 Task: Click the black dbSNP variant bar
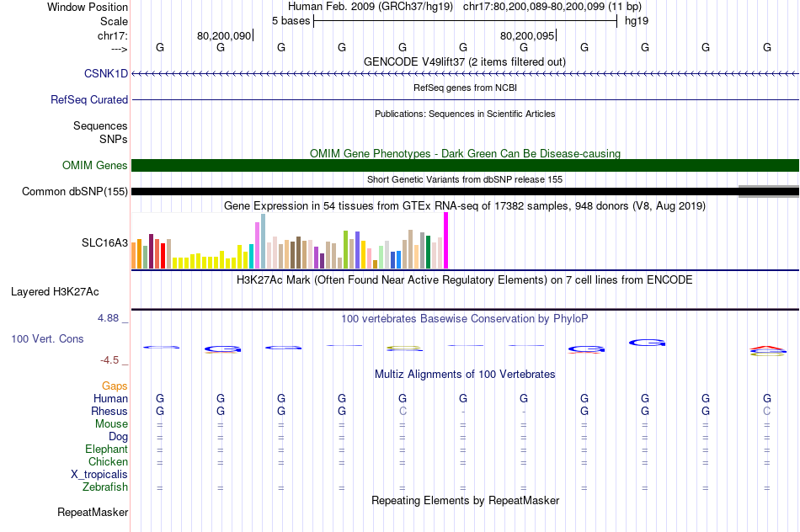click(435, 192)
